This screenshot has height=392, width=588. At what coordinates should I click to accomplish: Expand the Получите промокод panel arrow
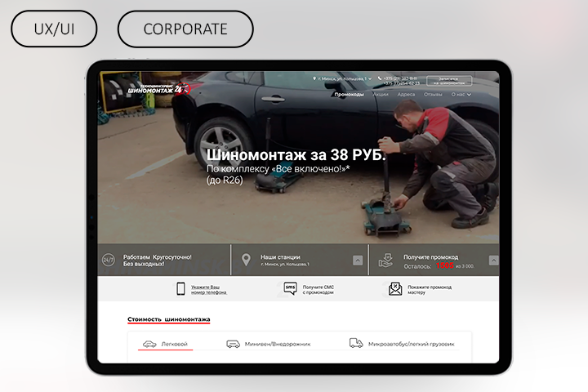[494, 261]
